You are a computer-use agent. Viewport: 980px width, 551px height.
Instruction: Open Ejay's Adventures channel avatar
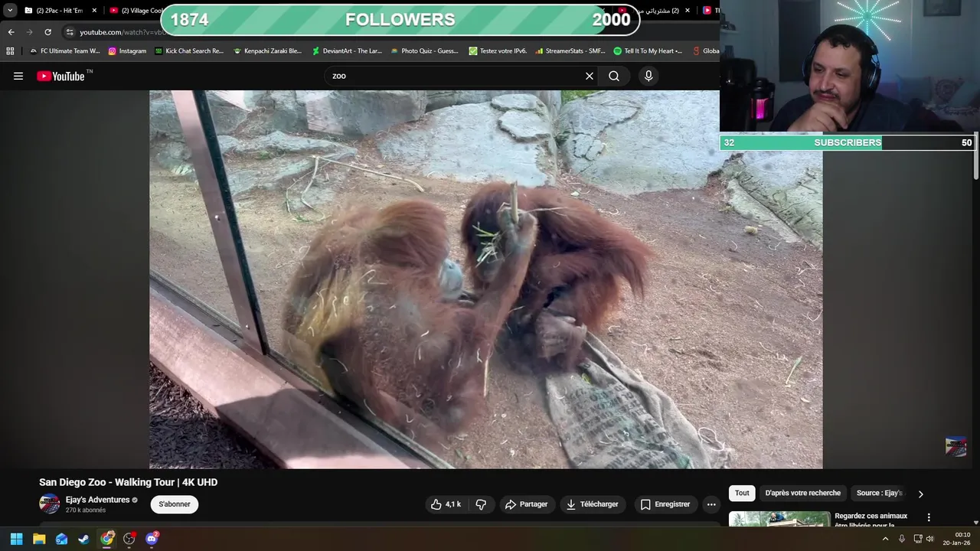(50, 504)
